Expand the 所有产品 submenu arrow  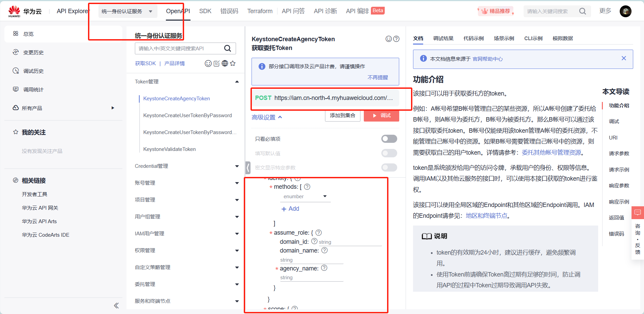(x=113, y=108)
